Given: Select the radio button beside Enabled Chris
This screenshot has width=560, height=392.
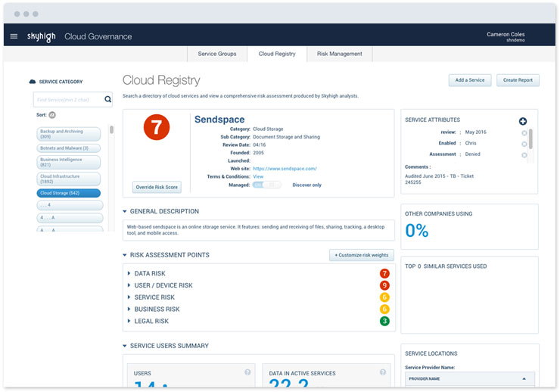Looking at the screenshot, I should pyautogui.click(x=524, y=144).
